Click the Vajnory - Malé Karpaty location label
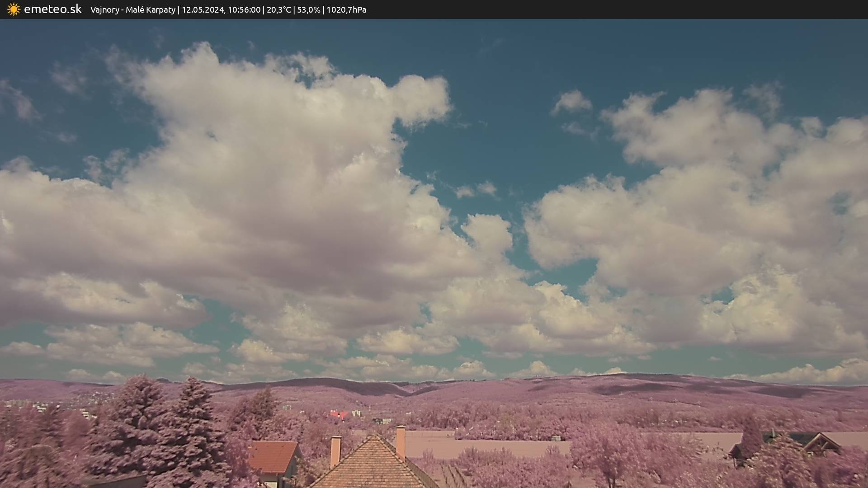The image size is (868, 488). (132, 9)
